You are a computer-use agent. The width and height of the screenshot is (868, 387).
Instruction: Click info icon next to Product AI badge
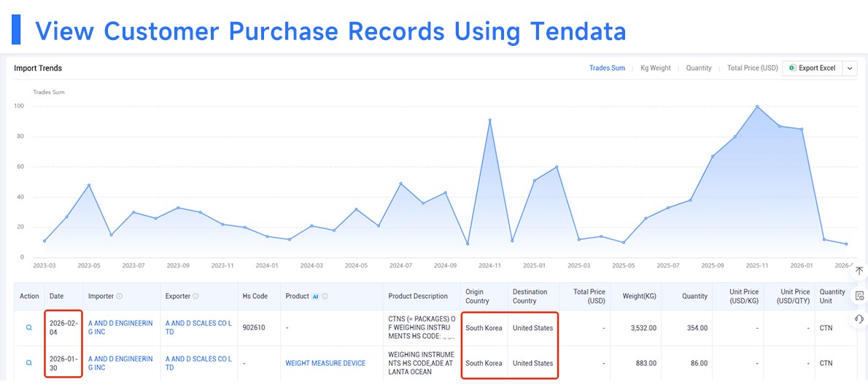(325, 297)
